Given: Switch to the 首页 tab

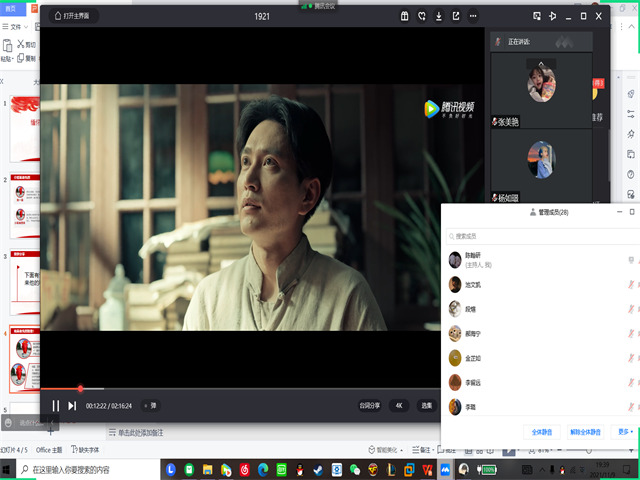Looking at the screenshot, I should [10, 6].
